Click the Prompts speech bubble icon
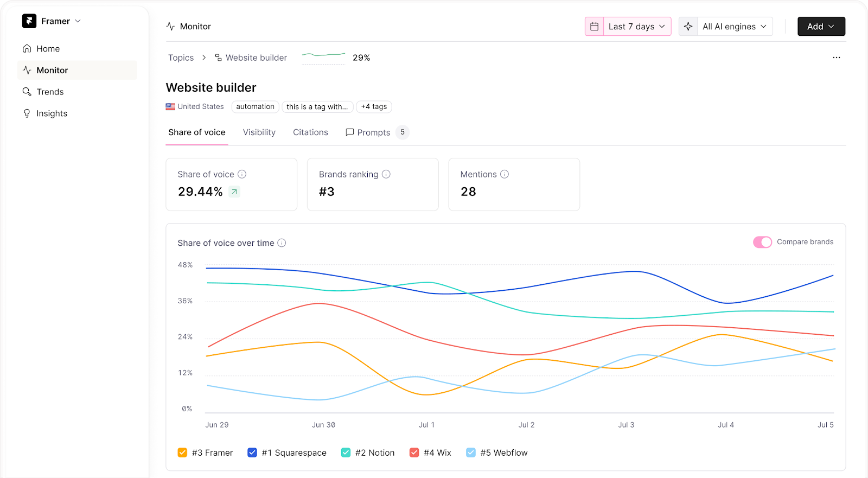The width and height of the screenshot is (868, 478). pyautogui.click(x=350, y=132)
